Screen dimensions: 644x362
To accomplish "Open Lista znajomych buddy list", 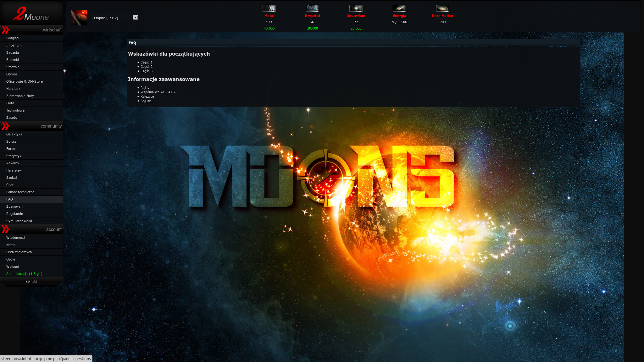I will (31, 252).
